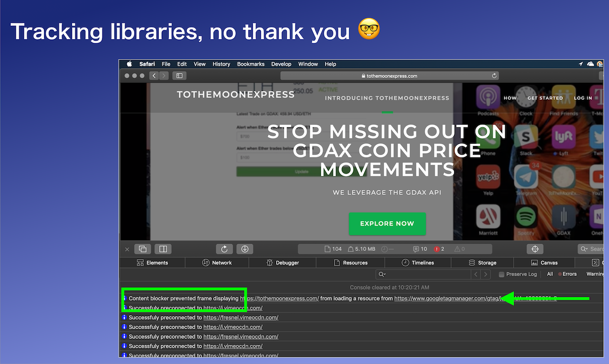The image size is (609, 364).
Task: Show Safari's sidebar with sidebar icon
Action: [x=179, y=76]
